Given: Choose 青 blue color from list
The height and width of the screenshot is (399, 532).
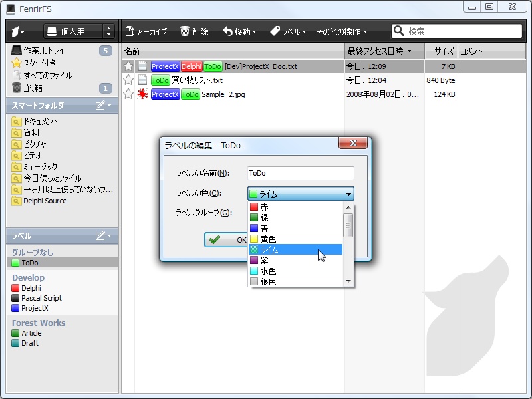Looking at the screenshot, I should click(x=296, y=228).
